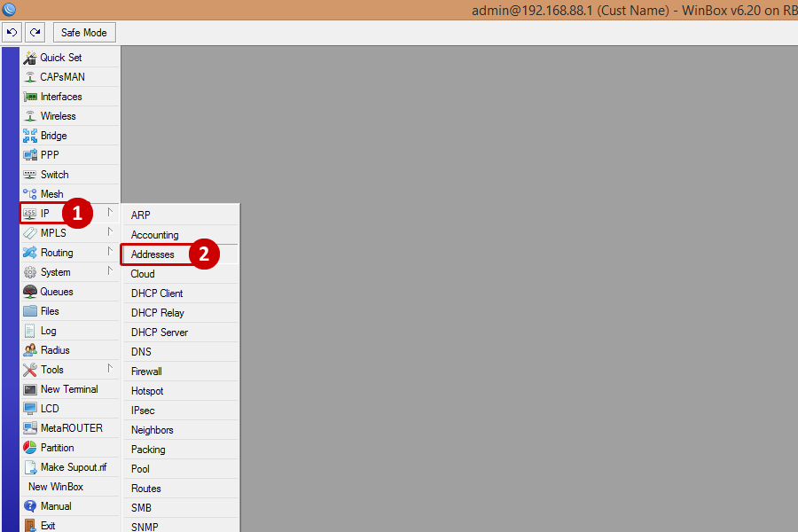Click the PPP icon

click(30, 155)
